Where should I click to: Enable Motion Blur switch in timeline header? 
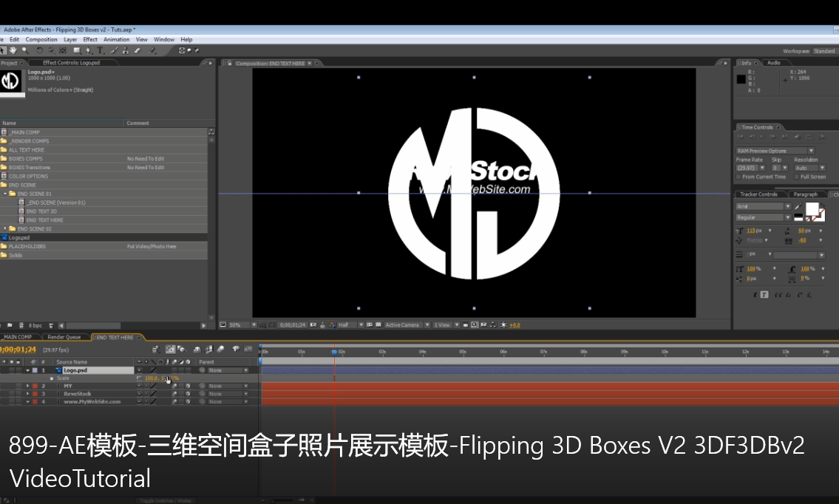220,350
